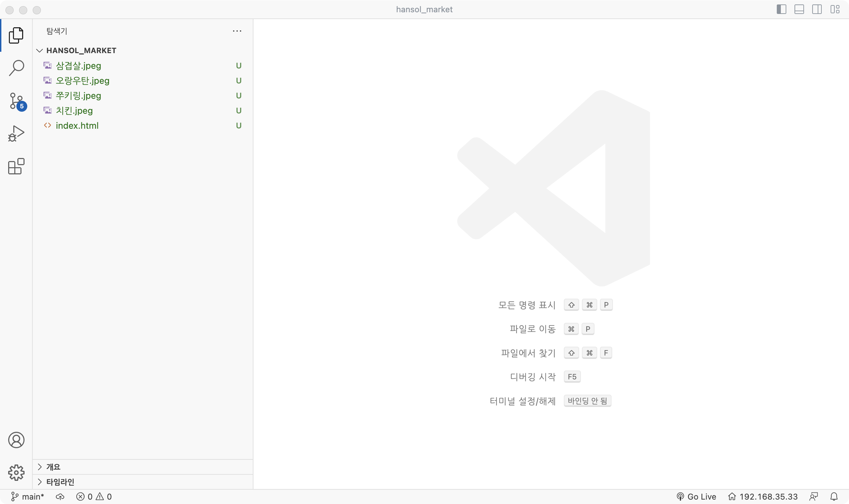Click HTML icon beside index.html
This screenshot has width=849, height=504.
click(x=48, y=125)
